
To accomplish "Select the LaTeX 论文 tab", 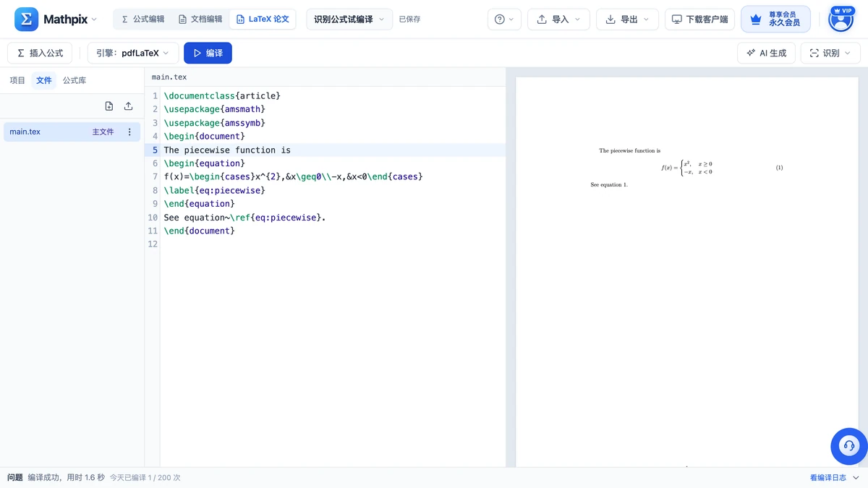I will [263, 20].
